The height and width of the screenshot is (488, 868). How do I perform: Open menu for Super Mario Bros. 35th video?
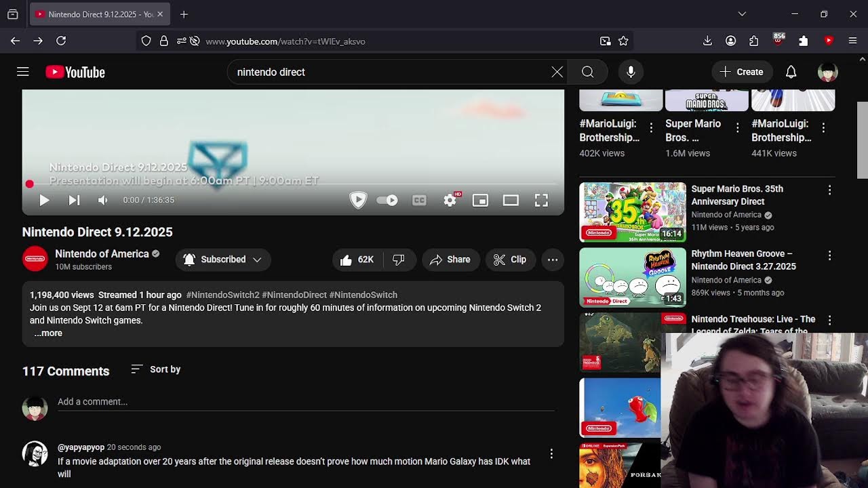click(x=829, y=190)
